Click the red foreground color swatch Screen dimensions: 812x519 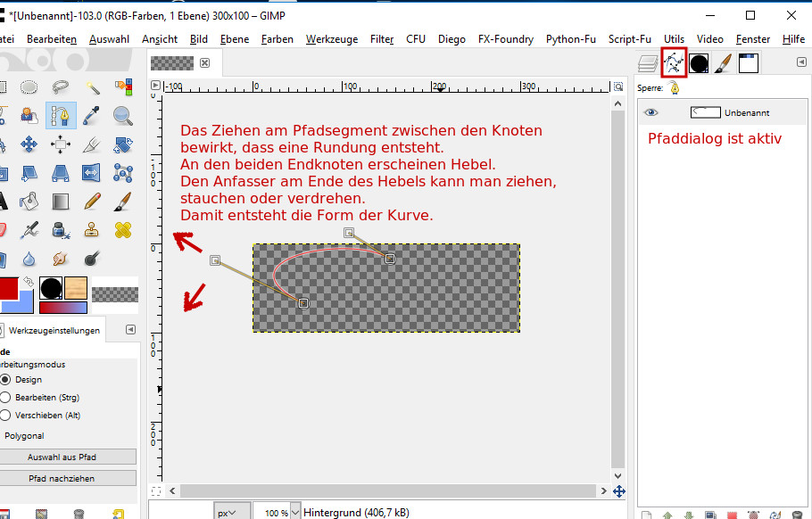7,289
